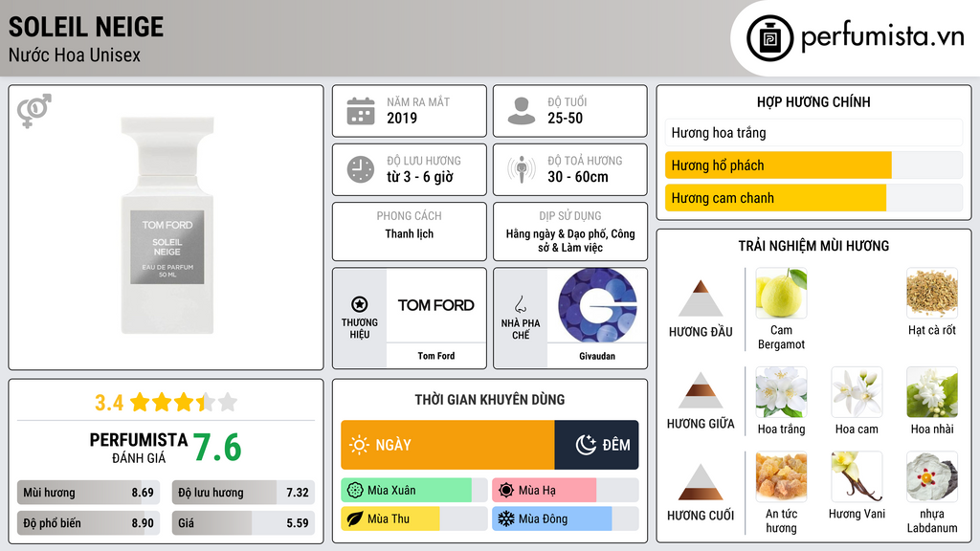Click the snowflake icon for Mùa Đông
The width and height of the screenshot is (980, 551).
(506, 519)
